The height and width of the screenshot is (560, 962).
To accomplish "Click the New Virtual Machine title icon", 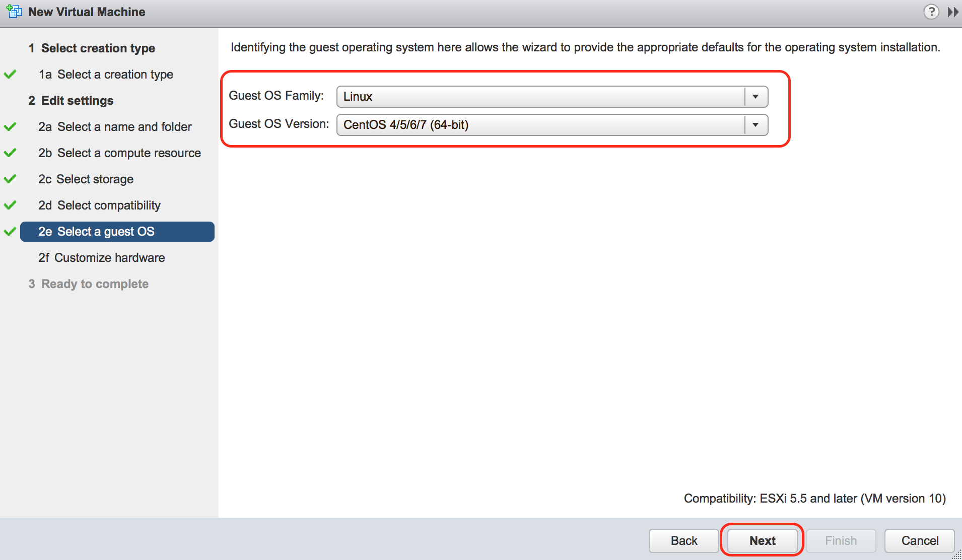I will [14, 12].
